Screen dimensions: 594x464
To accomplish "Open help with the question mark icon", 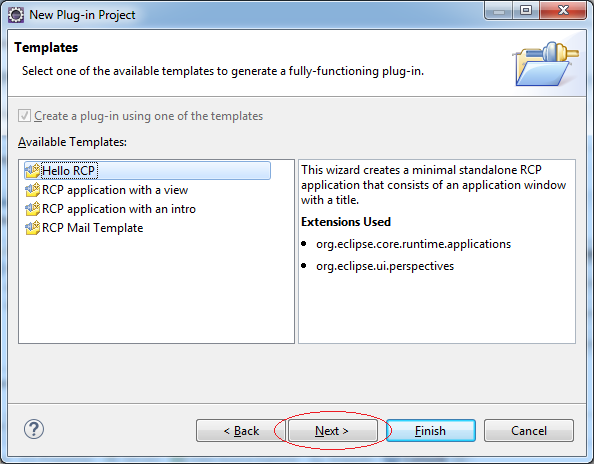I will pyautogui.click(x=34, y=429).
